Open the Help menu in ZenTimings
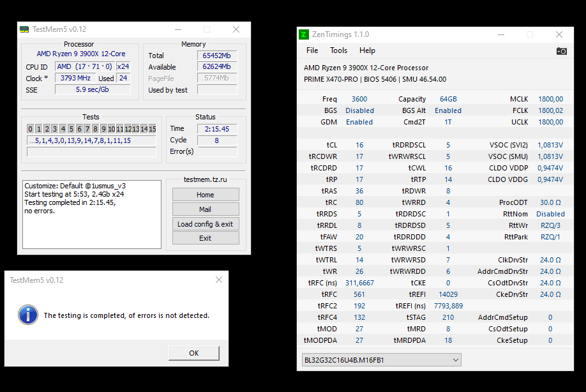Viewport: 586px width, 392px height. (367, 50)
